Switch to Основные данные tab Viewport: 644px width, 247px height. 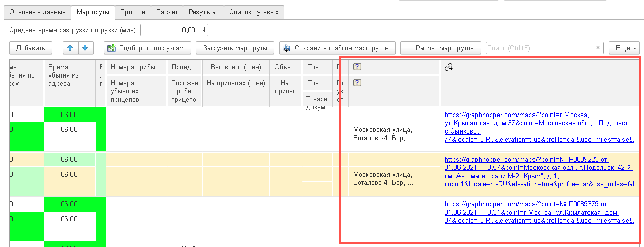38,12
